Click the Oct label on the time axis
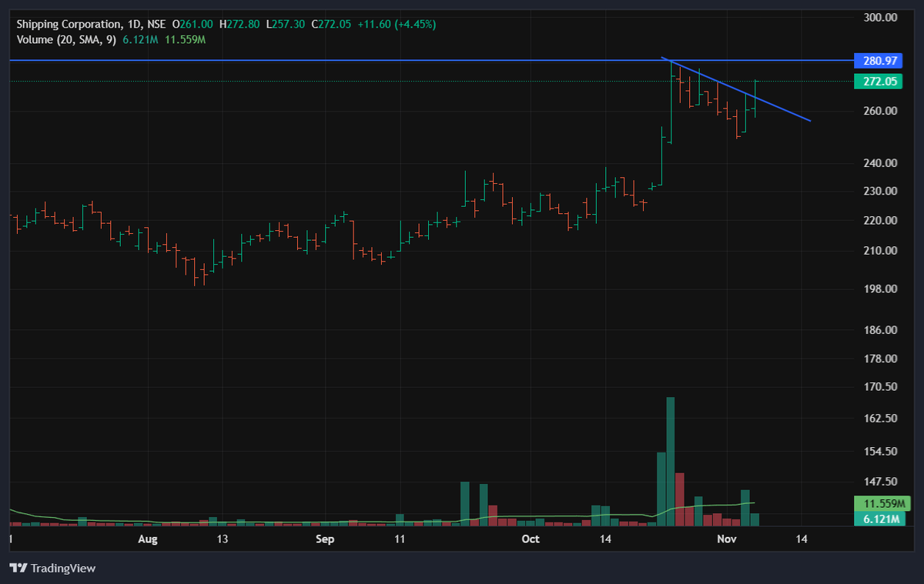924x584 pixels. click(x=531, y=539)
